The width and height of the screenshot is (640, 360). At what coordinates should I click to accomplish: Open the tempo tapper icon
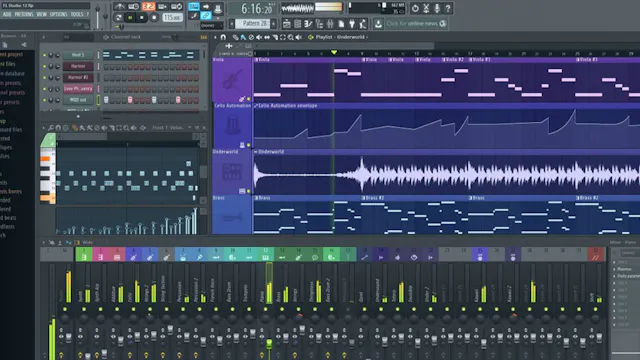pos(362,24)
